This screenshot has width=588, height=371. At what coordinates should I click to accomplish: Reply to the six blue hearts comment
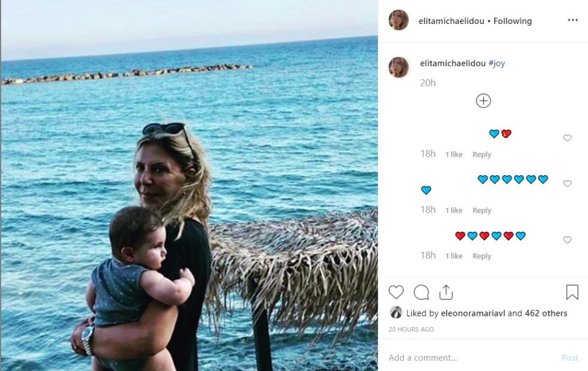482,210
